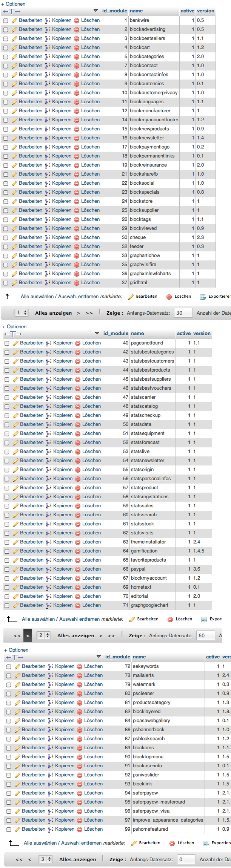Sort the first table by id_module header
Viewport: 231px width, 868px height.
115,11
